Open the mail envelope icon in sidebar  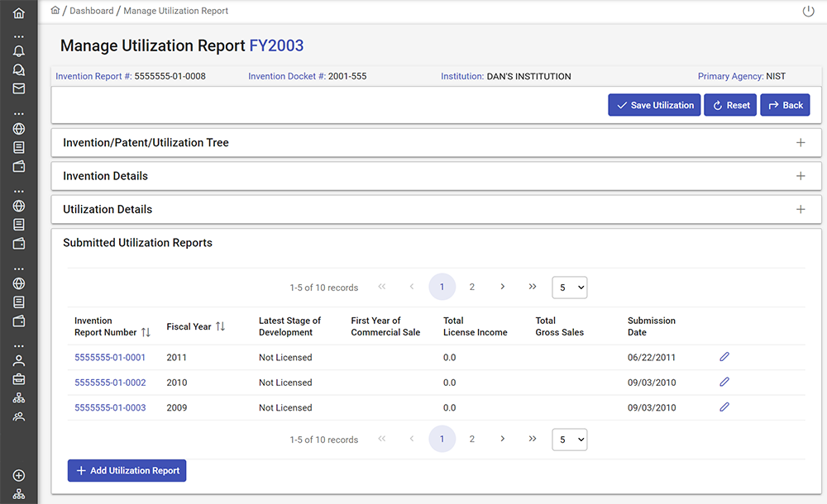pyautogui.click(x=18, y=88)
